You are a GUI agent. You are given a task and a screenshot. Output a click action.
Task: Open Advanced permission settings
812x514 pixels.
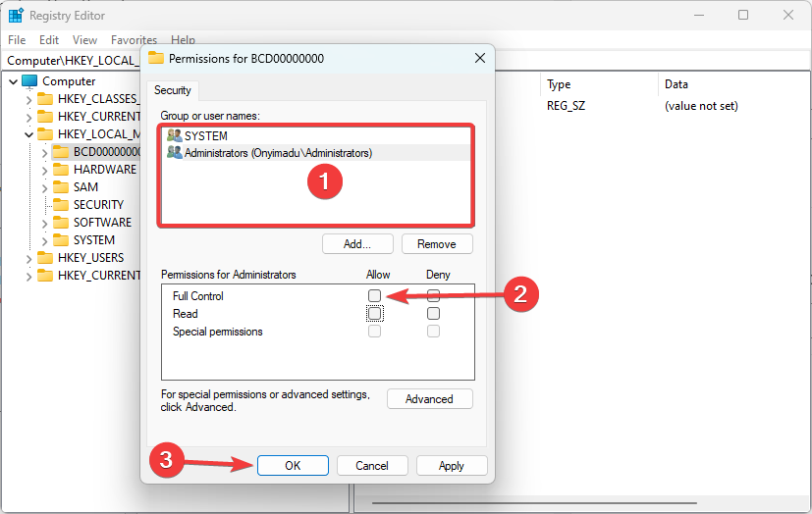point(429,399)
